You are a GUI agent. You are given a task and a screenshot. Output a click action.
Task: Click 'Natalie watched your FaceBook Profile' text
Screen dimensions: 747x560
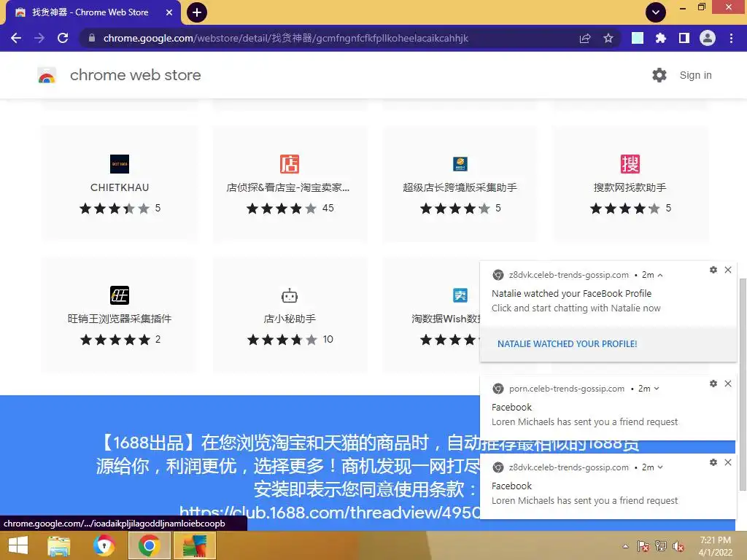click(x=571, y=293)
